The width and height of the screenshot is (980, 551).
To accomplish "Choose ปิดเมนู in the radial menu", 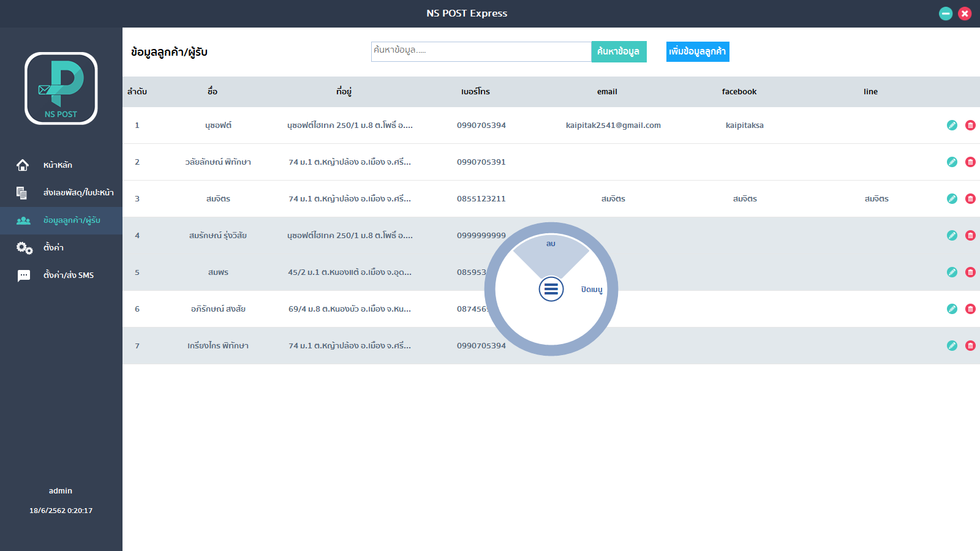I will point(592,289).
